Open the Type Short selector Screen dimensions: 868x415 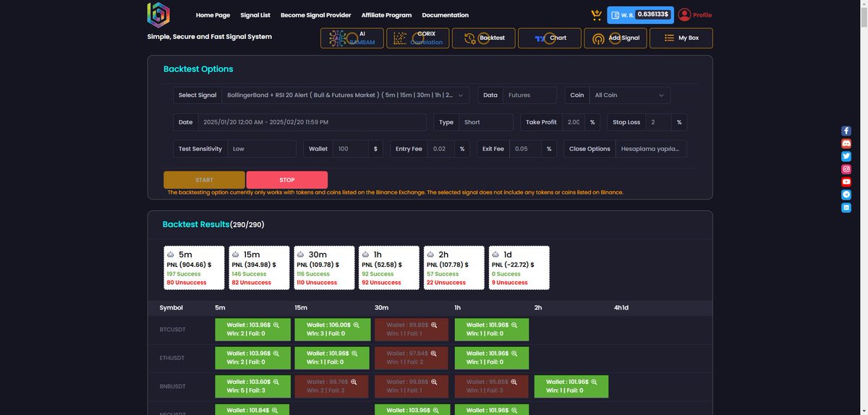[x=486, y=122]
